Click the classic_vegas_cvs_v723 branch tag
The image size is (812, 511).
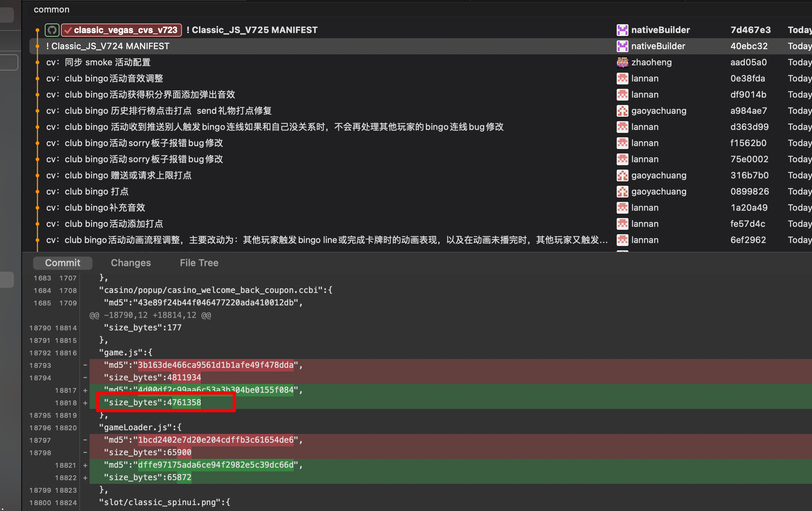(122, 30)
